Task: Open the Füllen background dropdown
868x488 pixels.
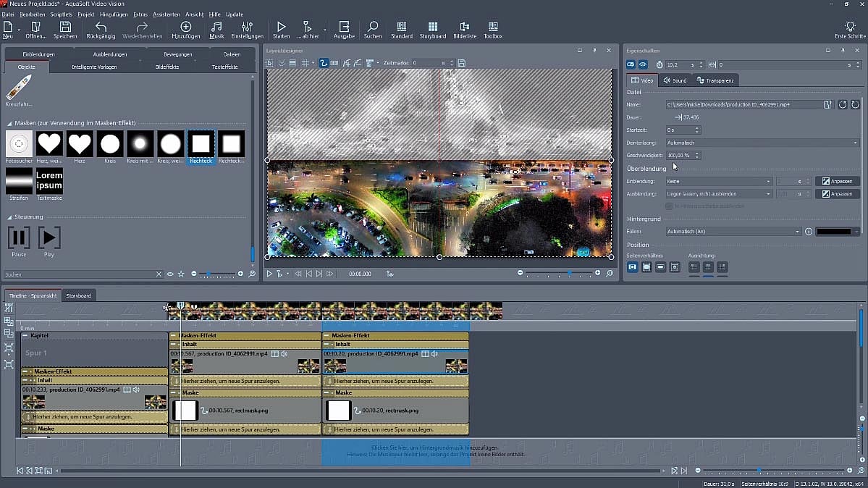Action: (733, 232)
